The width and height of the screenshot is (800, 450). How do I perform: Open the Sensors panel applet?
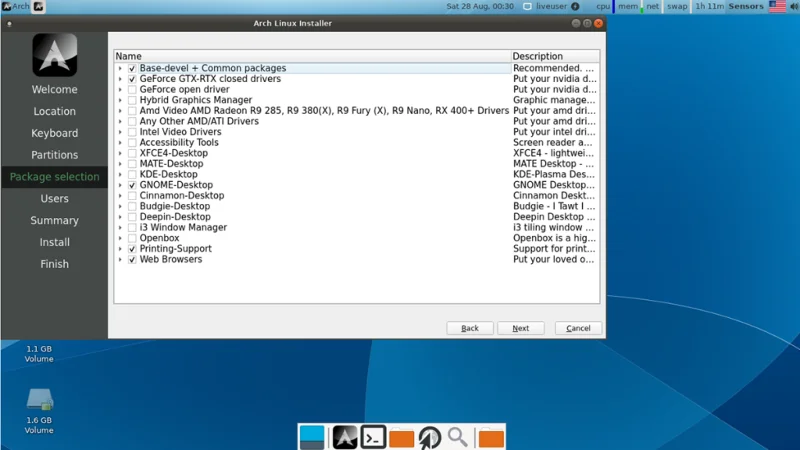point(746,7)
